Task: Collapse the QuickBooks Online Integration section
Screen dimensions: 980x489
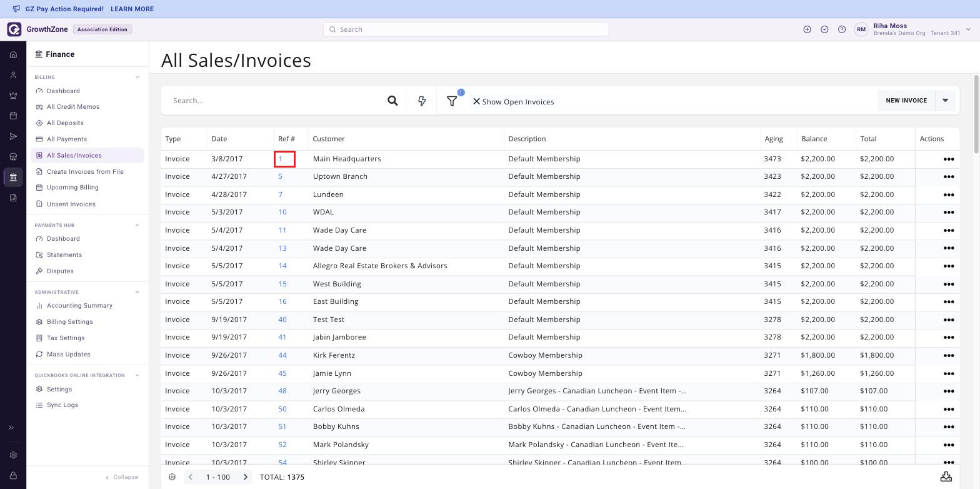Action: [x=137, y=376]
